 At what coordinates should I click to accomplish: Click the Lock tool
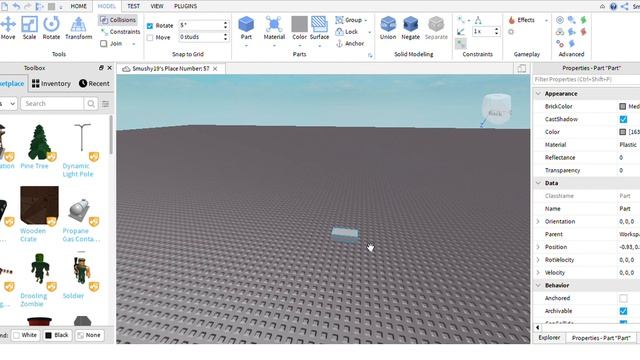coord(347,31)
